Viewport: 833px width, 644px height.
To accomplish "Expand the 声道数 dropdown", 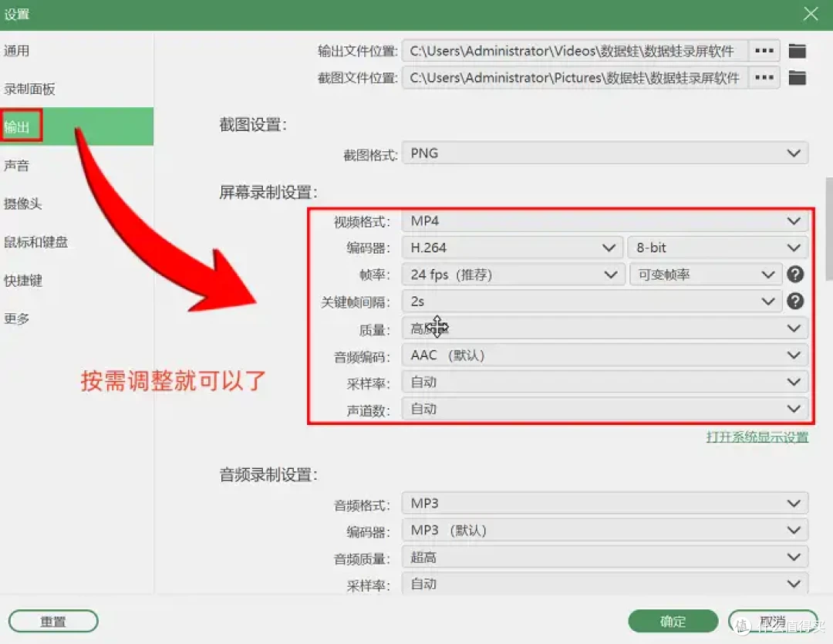I will click(x=605, y=409).
